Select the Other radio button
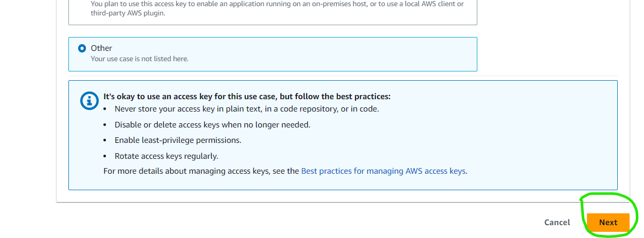The height and width of the screenshot is (238, 644). [x=82, y=48]
